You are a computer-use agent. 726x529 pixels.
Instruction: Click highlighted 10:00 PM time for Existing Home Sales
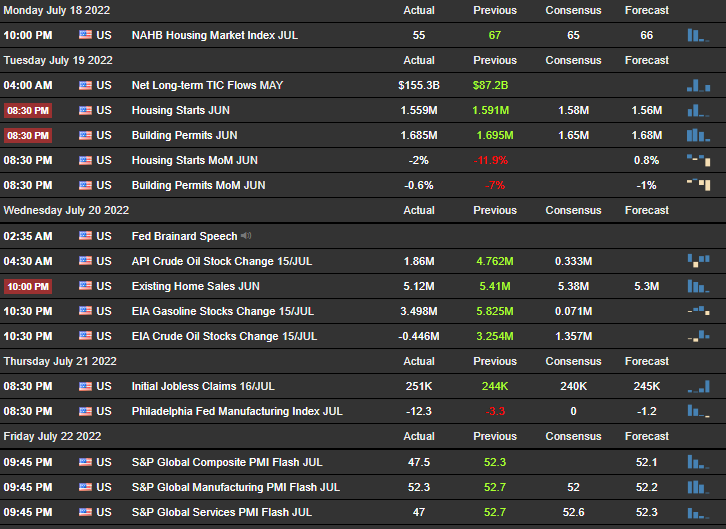(x=28, y=286)
